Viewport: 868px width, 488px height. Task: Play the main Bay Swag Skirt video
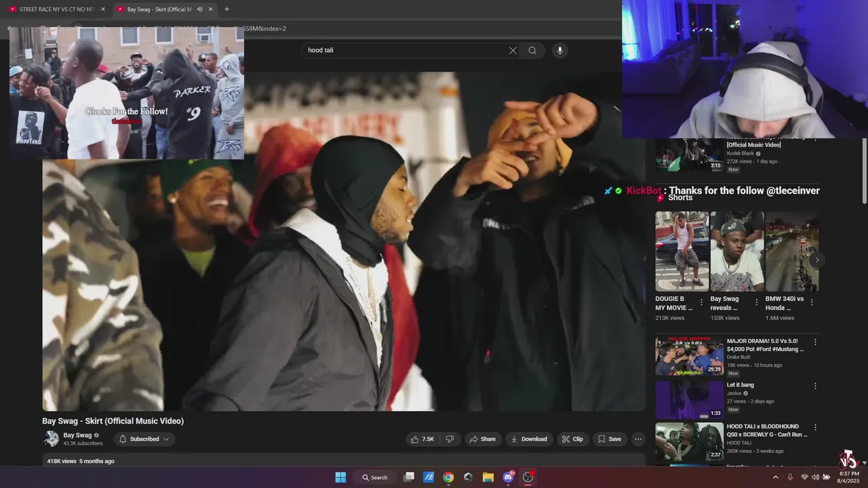coord(344,241)
